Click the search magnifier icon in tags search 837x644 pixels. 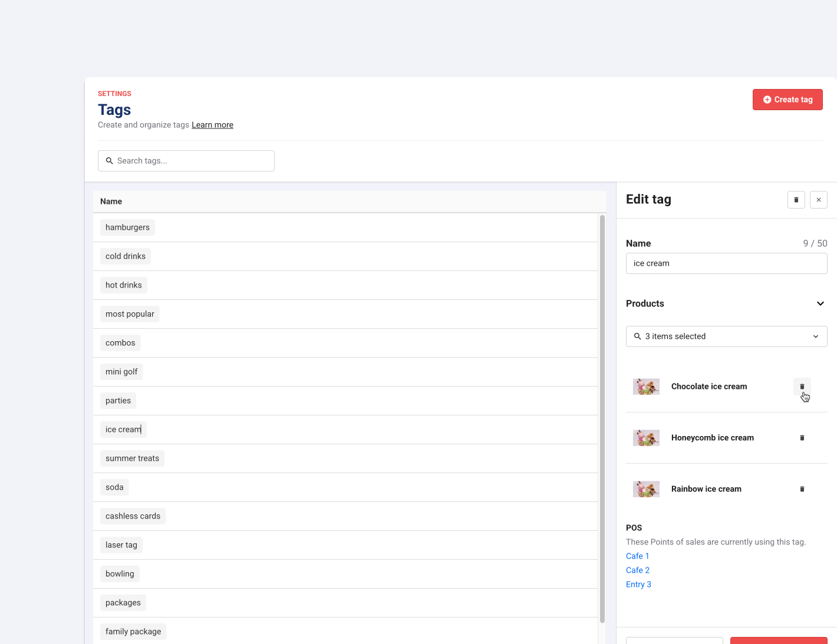pos(109,161)
